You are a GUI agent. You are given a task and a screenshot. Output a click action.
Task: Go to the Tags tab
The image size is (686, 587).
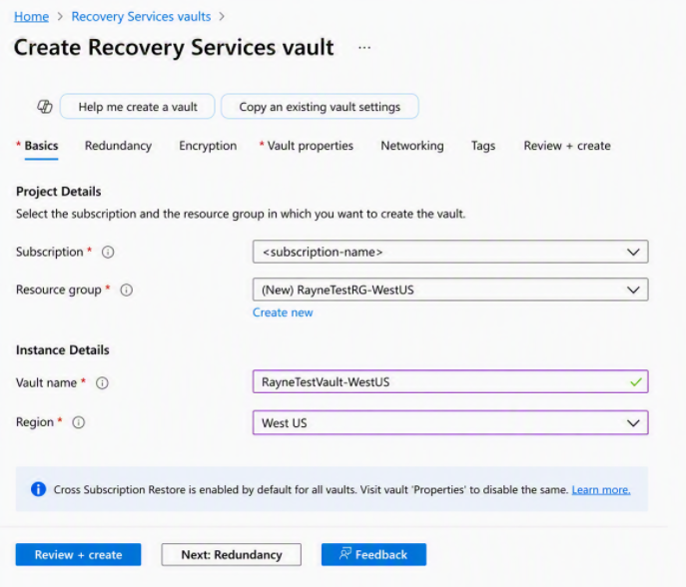point(483,146)
